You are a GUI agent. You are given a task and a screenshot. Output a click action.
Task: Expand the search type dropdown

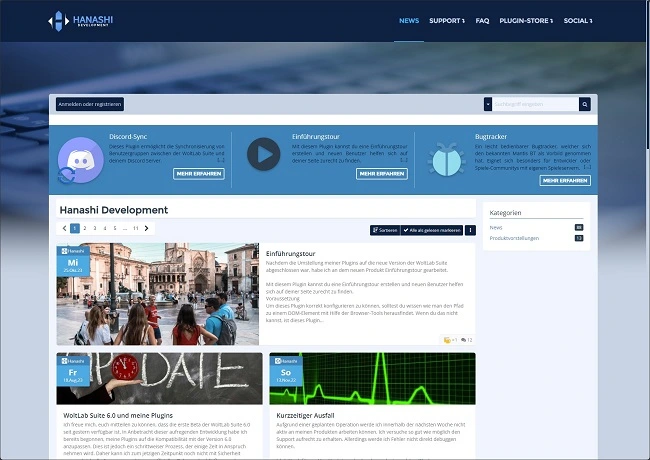(488, 104)
